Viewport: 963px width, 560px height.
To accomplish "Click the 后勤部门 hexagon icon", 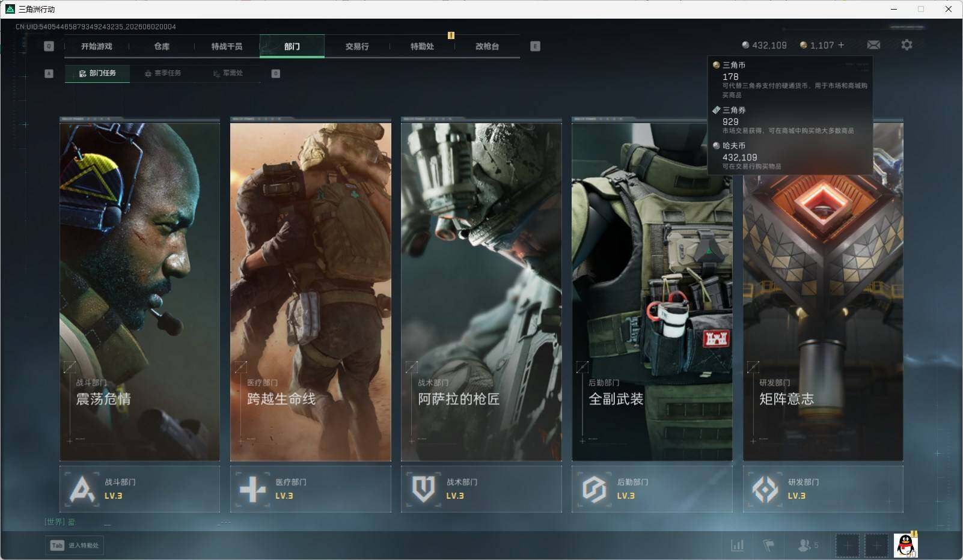I will point(594,489).
